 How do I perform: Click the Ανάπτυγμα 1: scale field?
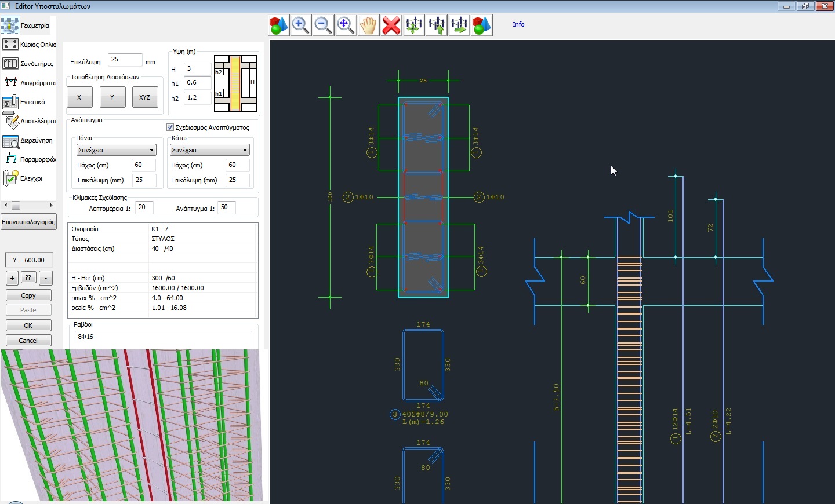click(227, 208)
